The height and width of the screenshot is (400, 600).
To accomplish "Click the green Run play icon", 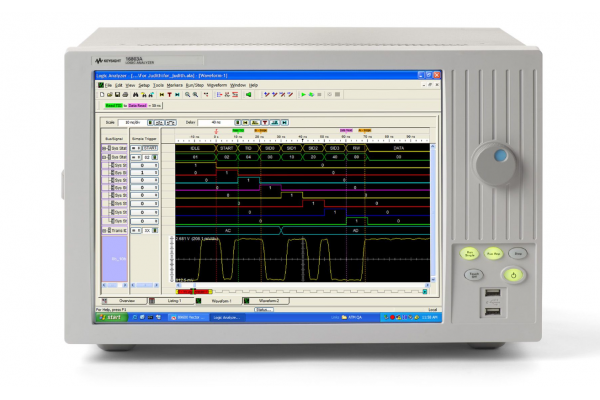I will pyautogui.click(x=303, y=95).
